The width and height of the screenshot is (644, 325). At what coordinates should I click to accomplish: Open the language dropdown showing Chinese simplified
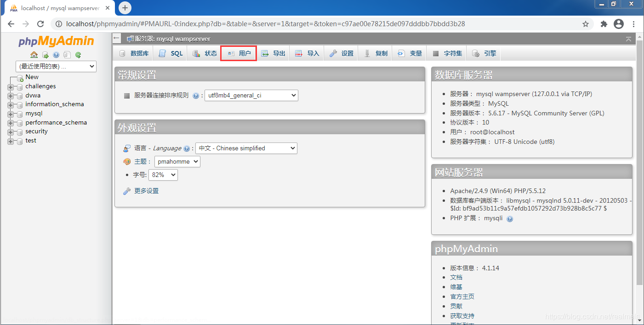246,148
